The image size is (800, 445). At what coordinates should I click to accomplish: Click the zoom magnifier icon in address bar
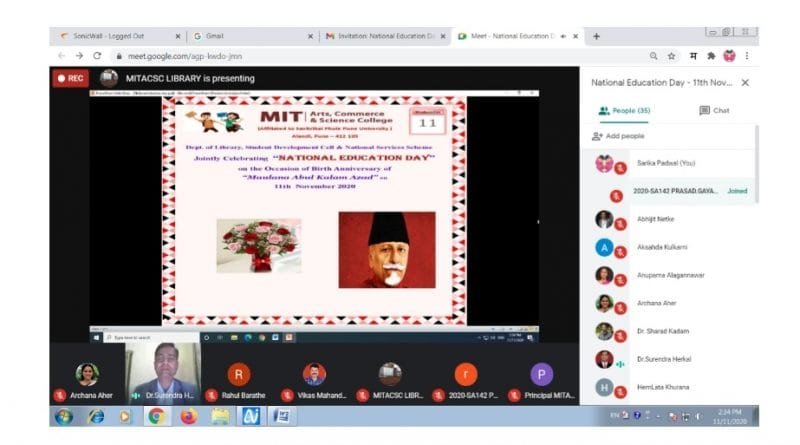(654, 56)
